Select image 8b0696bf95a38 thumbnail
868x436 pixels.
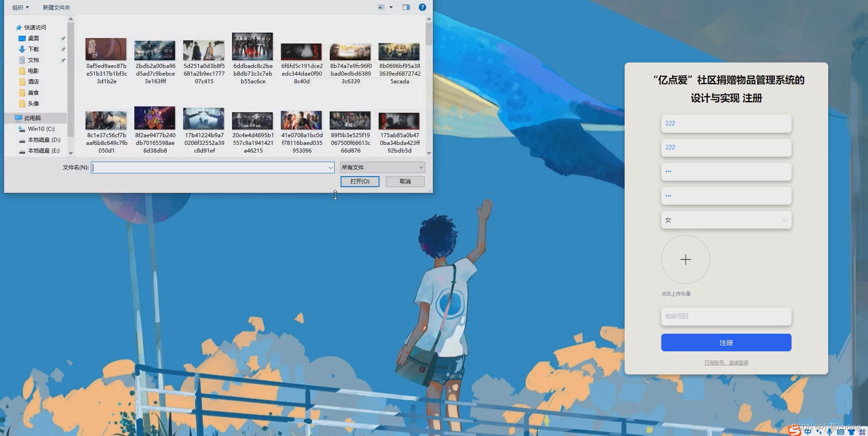[399, 52]
